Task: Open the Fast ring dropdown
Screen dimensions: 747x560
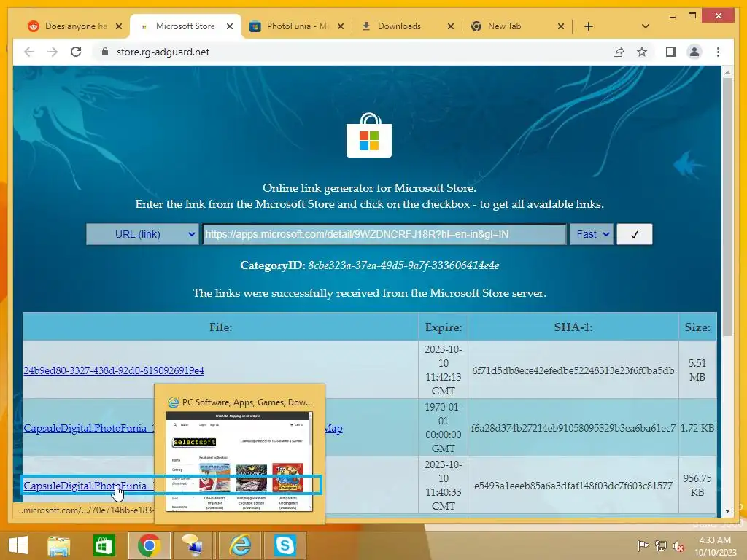Action: (x=591, y=234)
